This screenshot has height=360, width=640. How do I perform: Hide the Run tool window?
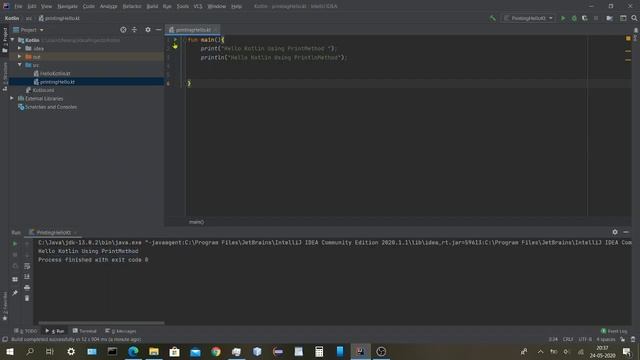(626, 232)
